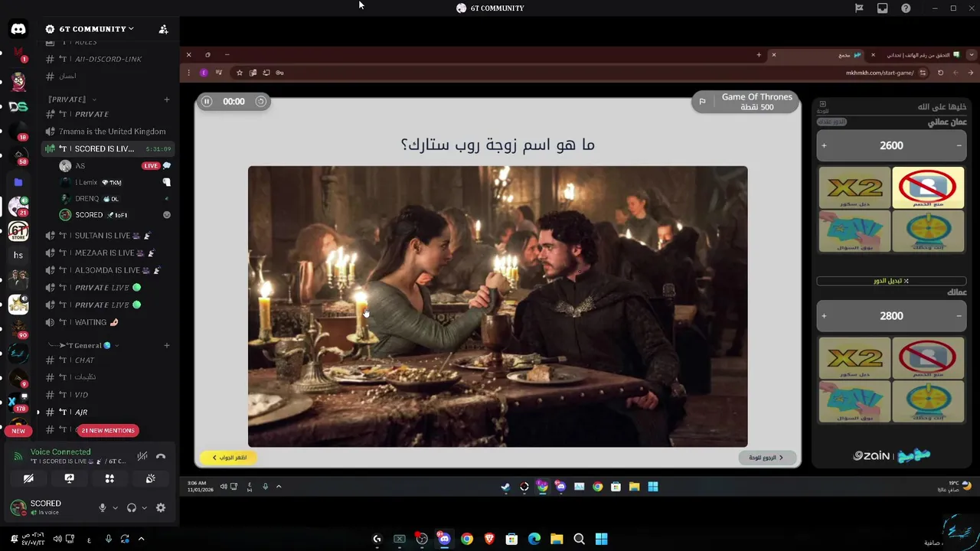This screenshot has height=551, width=980.
Task: Click the report flag beside Game Of Thrones
Action: (x=702, y=101)
